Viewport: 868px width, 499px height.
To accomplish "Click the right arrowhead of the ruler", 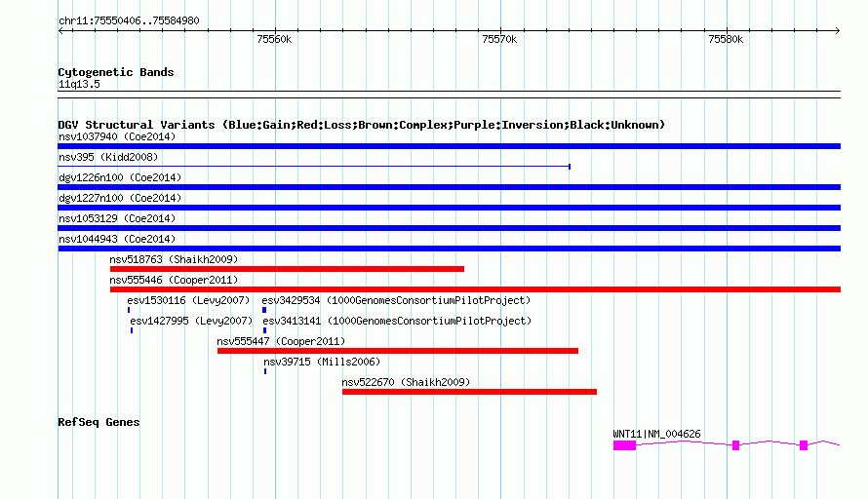I will pos(838,30).
